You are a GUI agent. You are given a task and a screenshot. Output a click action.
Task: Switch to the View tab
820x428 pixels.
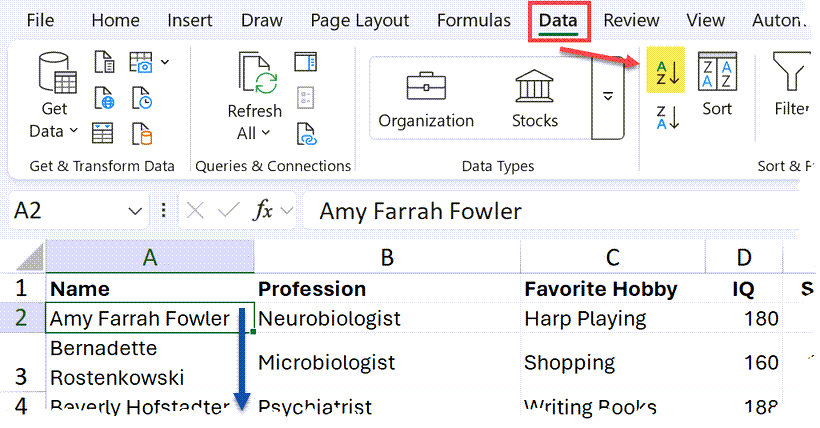705,20
